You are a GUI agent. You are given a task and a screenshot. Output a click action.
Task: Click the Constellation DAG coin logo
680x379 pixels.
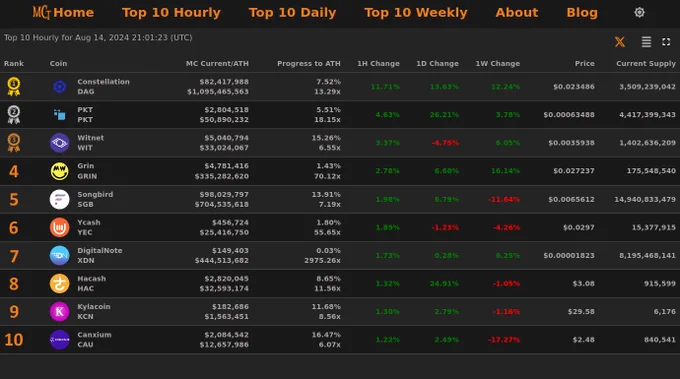click(59, 87)
